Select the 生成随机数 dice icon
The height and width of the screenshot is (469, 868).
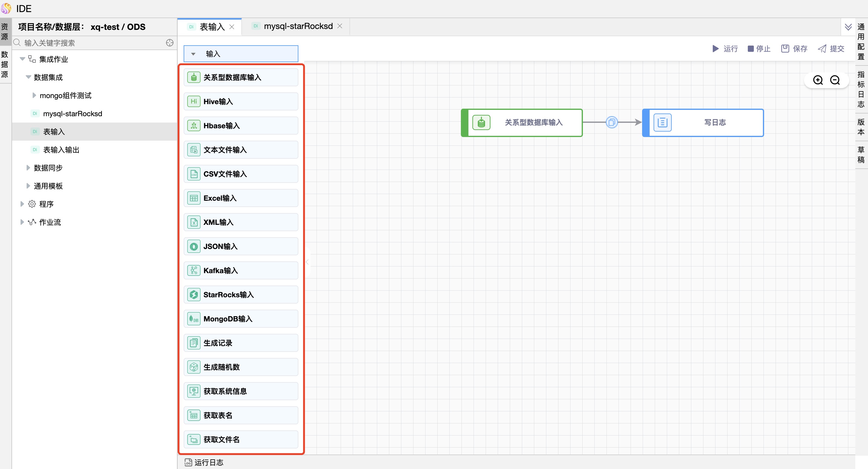(194, 367)
